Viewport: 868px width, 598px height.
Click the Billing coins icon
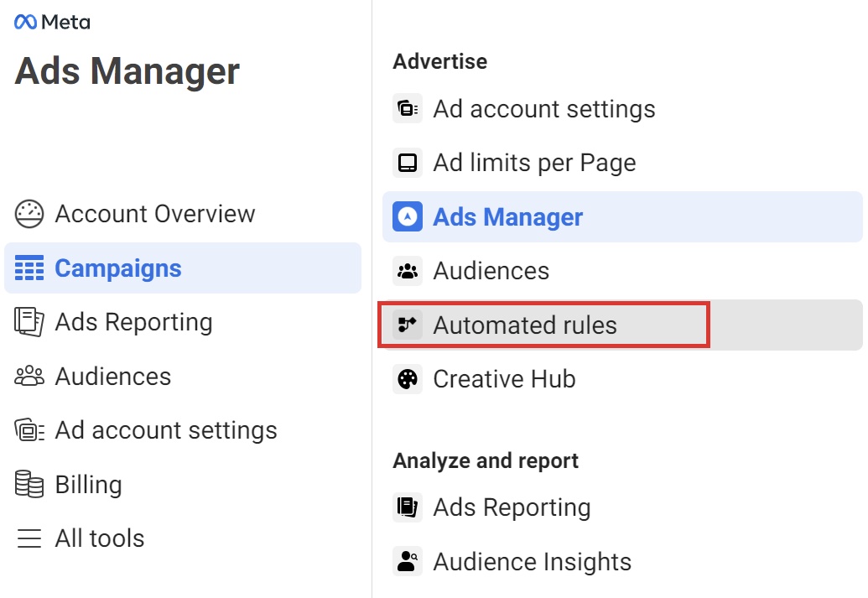pyautogui.click(x=29, y=485)
